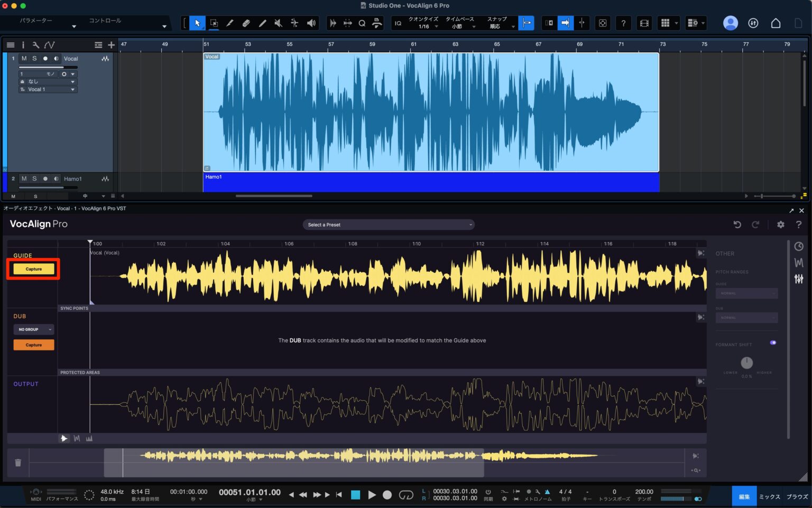Screen dimensions: 812x508
Task: Select the Eraser tool
Action: point(246,23)
